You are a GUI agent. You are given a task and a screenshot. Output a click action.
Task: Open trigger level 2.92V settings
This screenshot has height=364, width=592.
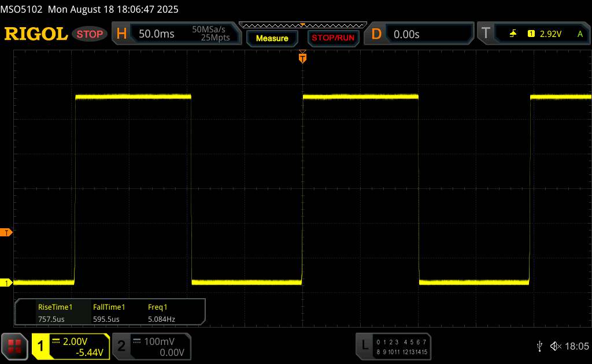(550, 34)
